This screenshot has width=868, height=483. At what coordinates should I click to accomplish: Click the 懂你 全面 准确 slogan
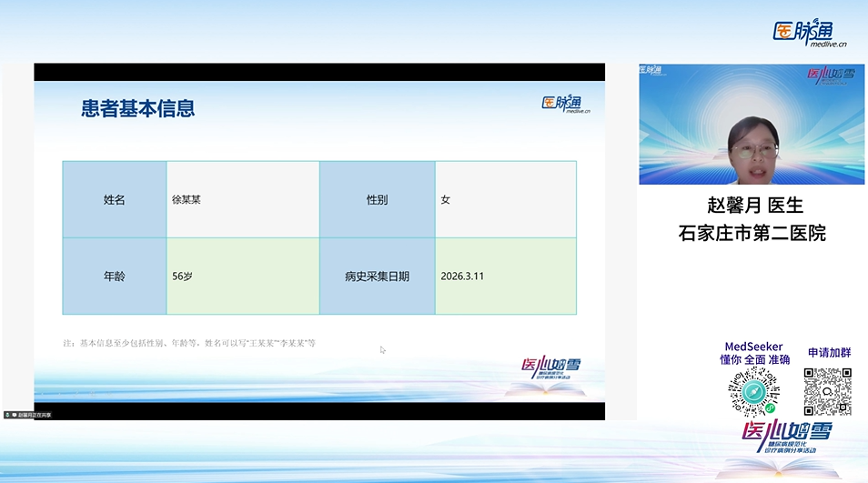754,359
